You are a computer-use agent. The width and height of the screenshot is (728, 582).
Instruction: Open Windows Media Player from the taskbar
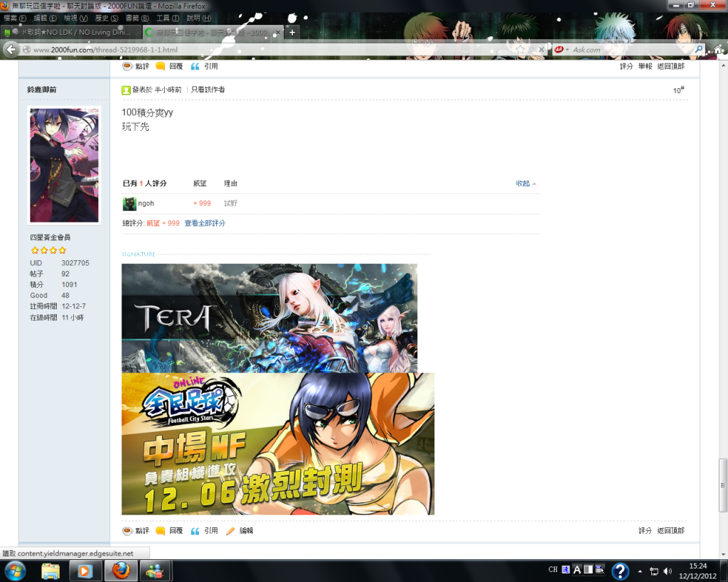pos(85,571)
